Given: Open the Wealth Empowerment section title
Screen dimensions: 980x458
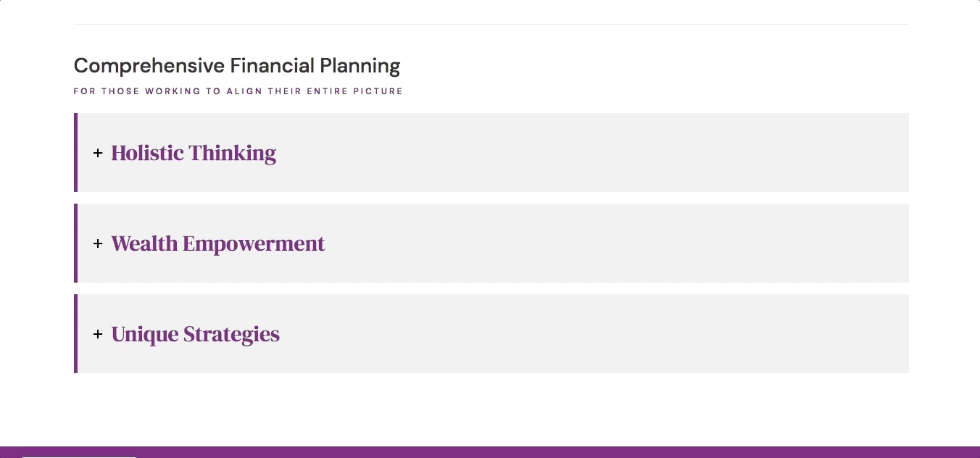Looking at the screenshot, I should coord(217,243).
